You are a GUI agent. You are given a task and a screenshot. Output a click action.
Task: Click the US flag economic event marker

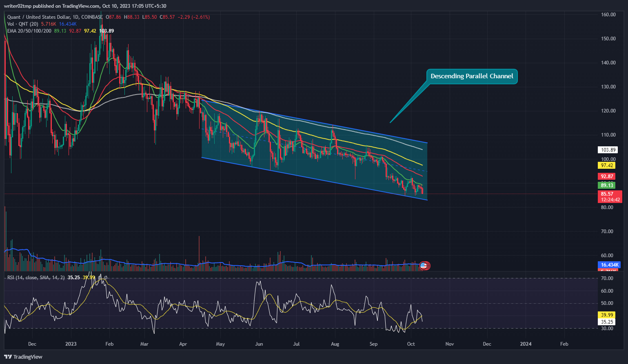pyautogui.click(x=423, y=266)
